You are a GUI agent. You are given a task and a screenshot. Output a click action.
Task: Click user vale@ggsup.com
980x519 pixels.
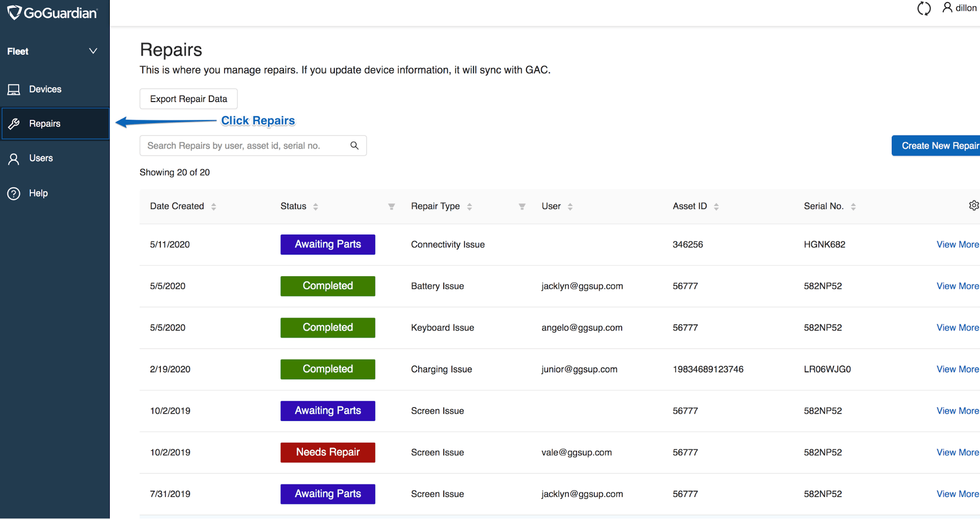(x=577, y=452)
